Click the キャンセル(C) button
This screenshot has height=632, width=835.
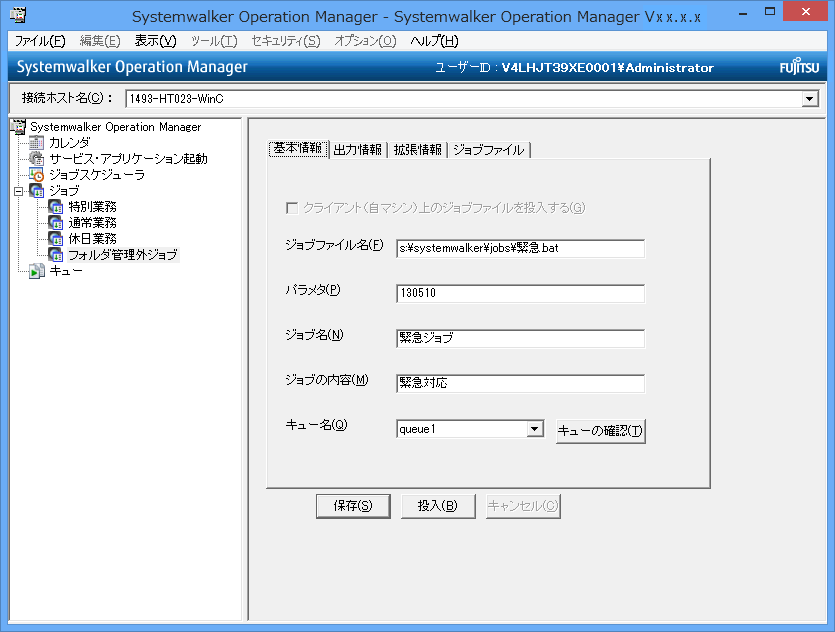point(523,506)
